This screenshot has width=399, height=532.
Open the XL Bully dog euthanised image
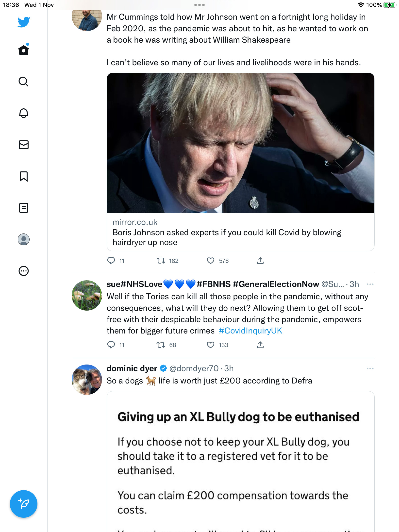click(241, 462)
